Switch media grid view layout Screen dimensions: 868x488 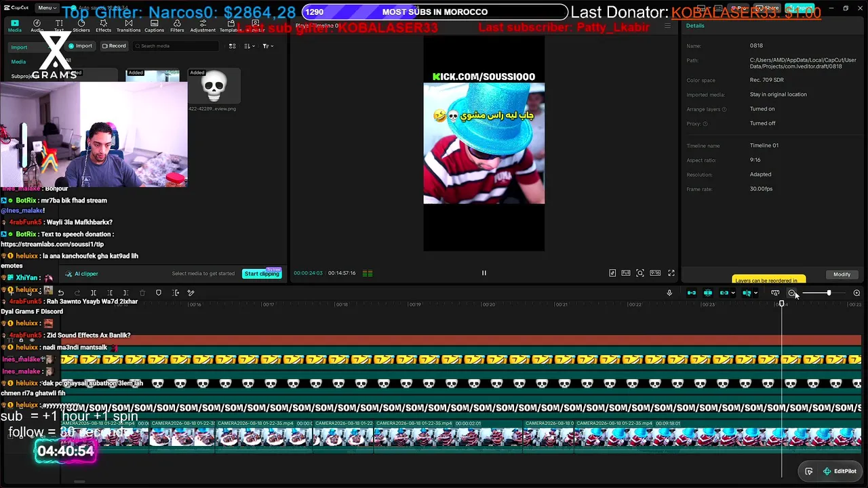(x=232, y=46)
